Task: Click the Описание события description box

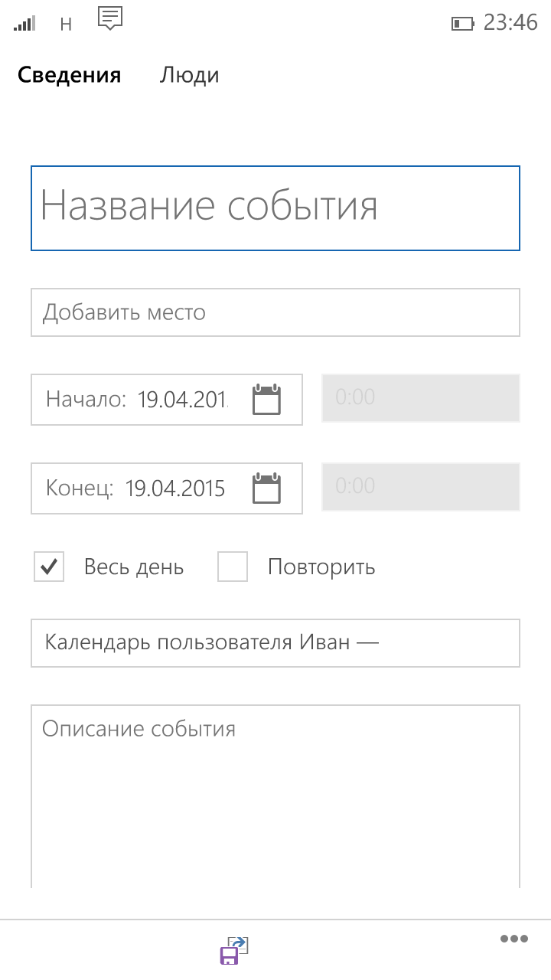Action: coord(275,796)
